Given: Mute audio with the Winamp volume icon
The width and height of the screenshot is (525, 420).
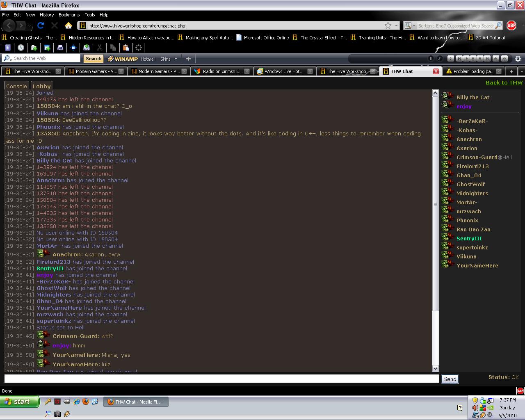Looking at the screenshot, I should 504,58.
